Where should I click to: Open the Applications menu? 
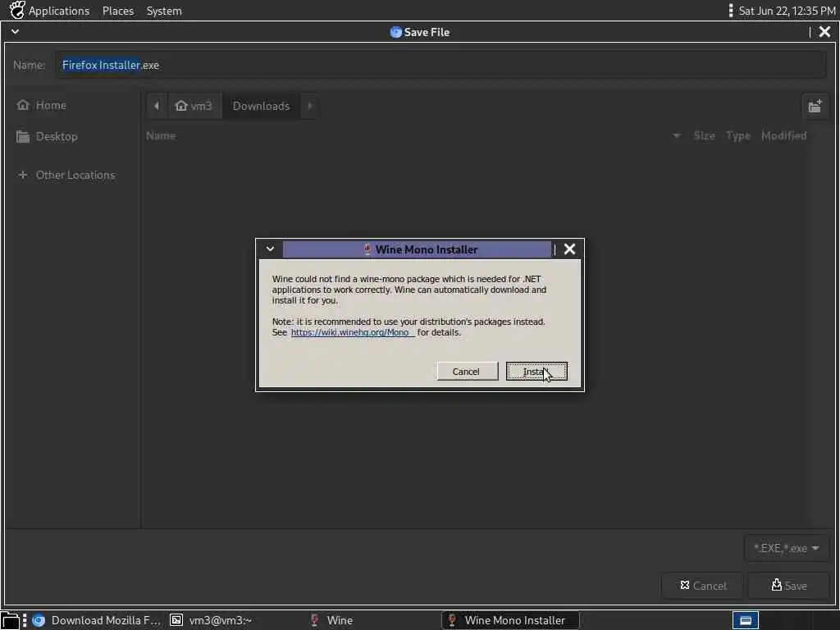59,11
